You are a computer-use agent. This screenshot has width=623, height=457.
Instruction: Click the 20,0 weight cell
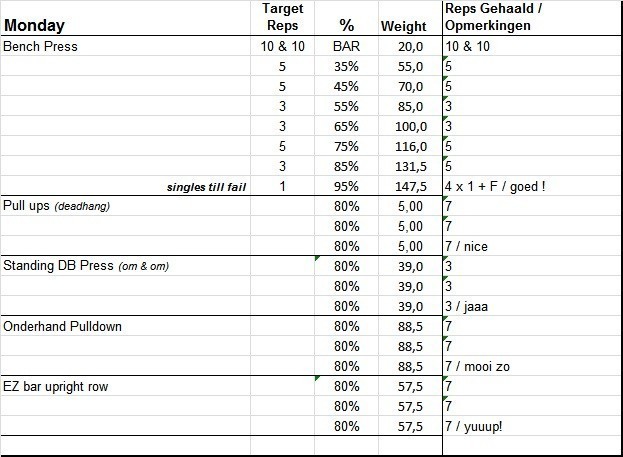tap(411, 46)
